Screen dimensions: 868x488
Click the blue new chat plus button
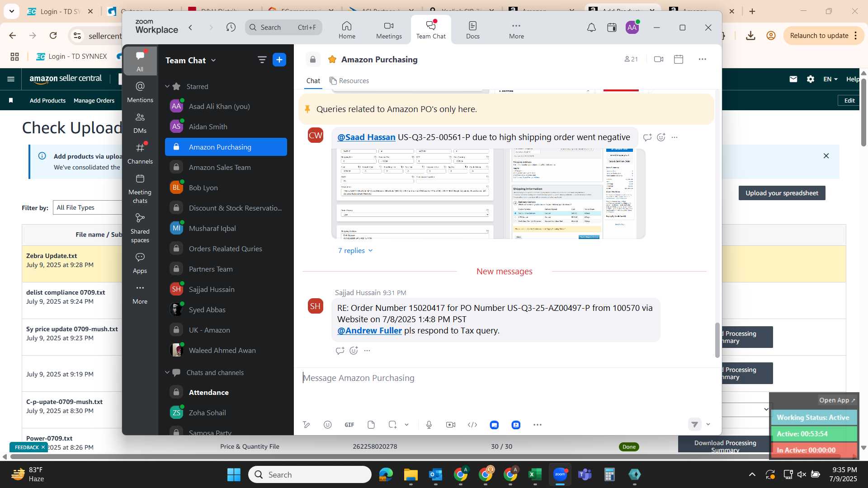(279, 60)
